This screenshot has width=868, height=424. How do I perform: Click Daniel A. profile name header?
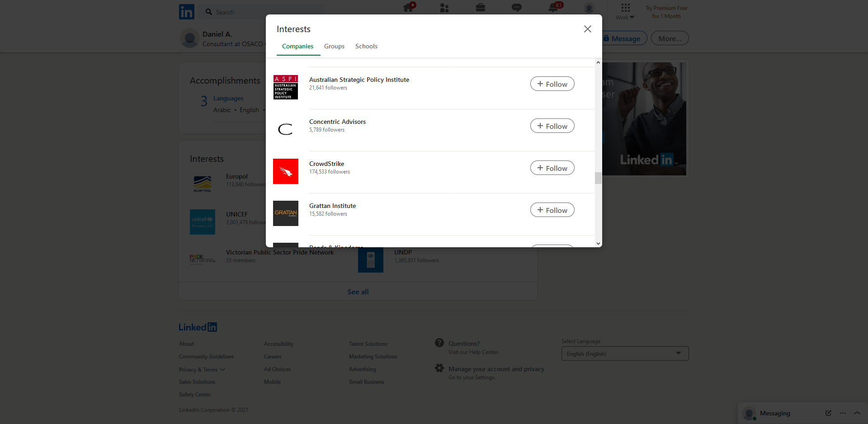point(217,34)
